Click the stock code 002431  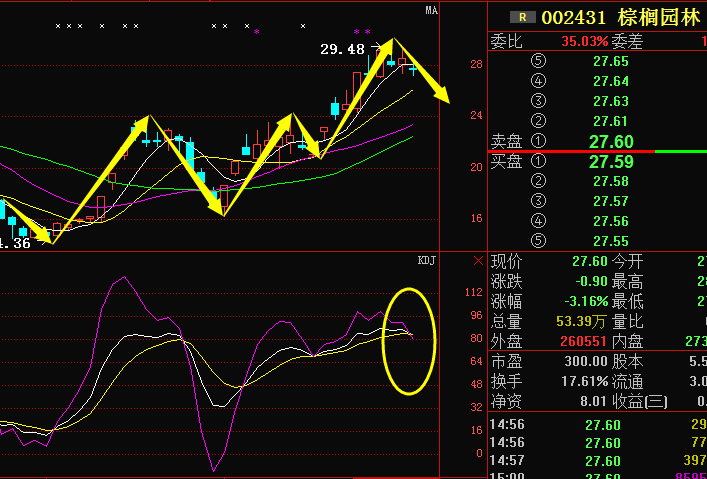coord(574,18)
